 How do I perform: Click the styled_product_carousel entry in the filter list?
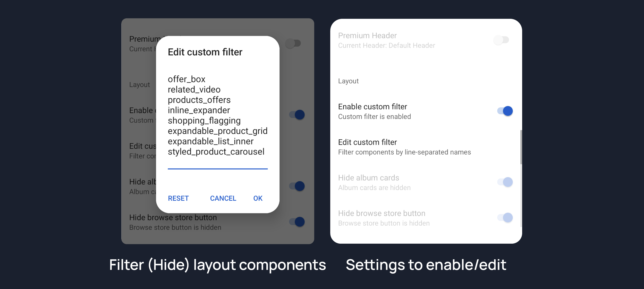[x=216, y=152]
